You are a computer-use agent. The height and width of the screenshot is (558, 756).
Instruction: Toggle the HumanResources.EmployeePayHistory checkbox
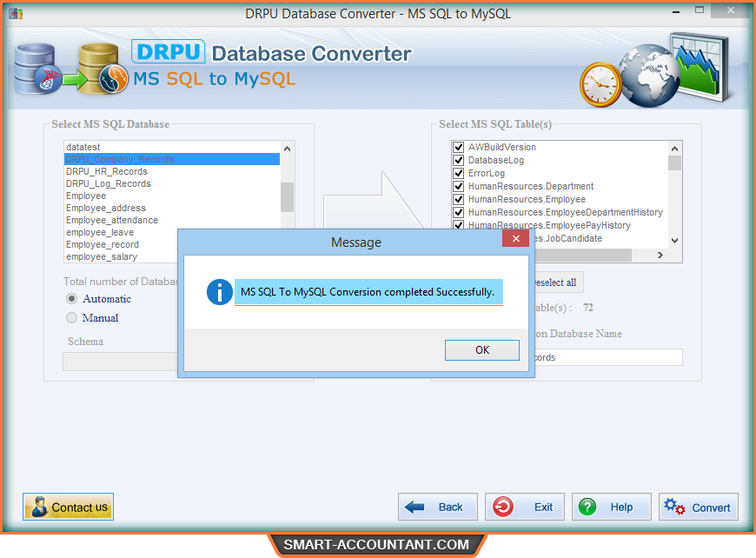459,225
